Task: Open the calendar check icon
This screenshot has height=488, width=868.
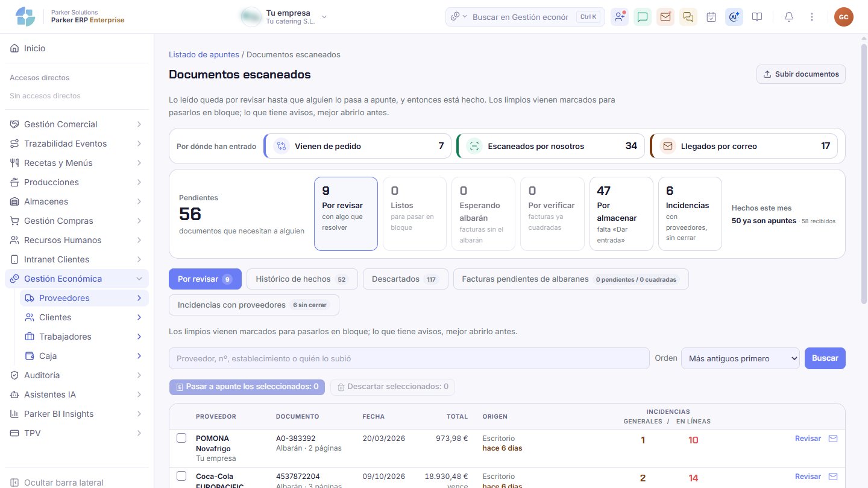Action: point(711,17)
